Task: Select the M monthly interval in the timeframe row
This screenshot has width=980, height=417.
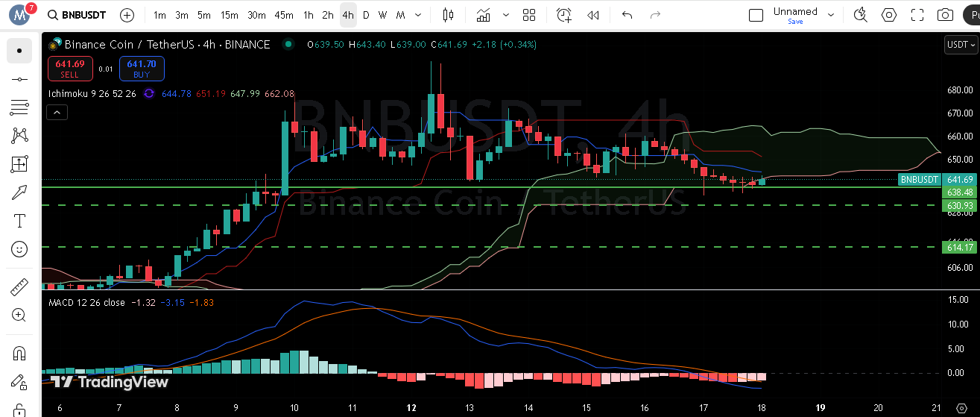Action: pyautogui.click(x=401, y=15)
